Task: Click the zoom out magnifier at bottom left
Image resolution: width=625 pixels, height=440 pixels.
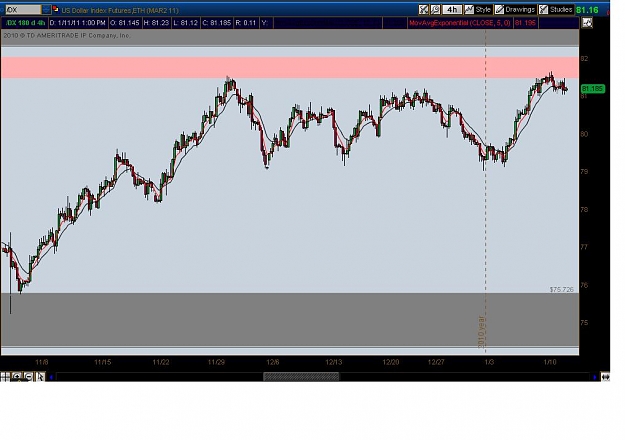Action: pos(29,377)
